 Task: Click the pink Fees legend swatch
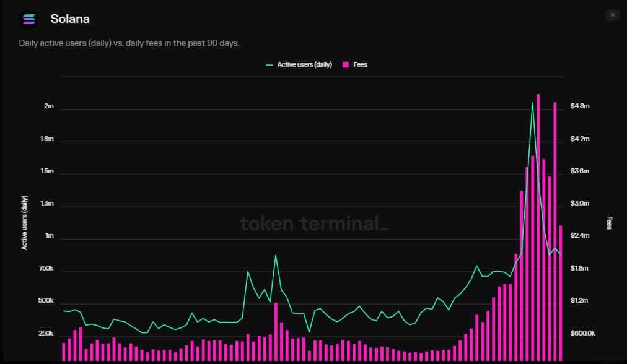click(x=346, y=64)
